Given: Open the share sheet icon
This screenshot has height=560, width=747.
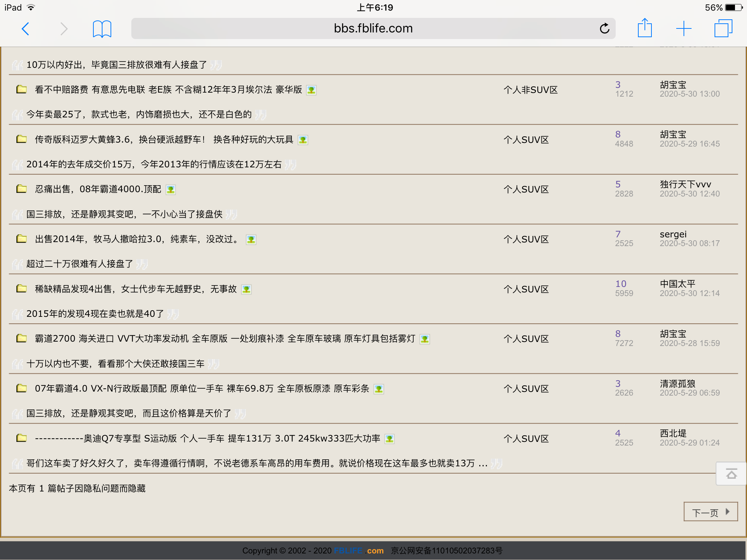Looking at the screenshot, I should 645,28.
